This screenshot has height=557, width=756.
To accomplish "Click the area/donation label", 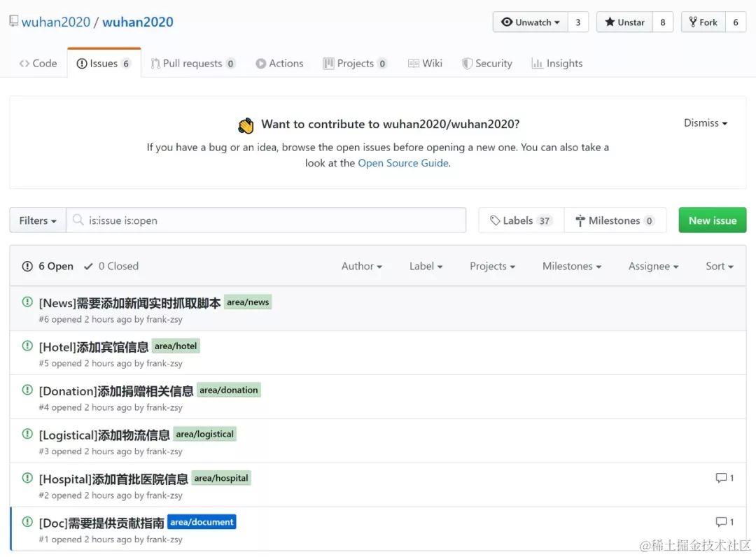I will [228, 390].
